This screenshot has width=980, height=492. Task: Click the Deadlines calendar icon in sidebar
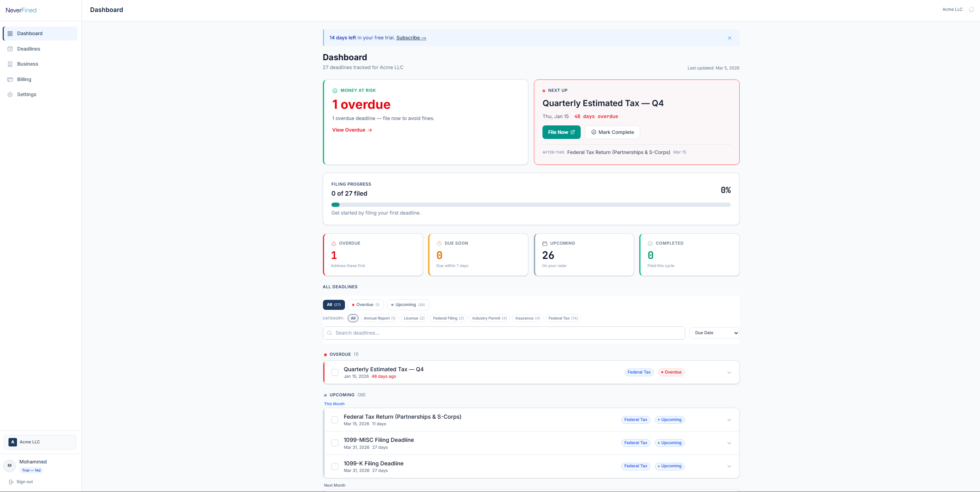10,49
